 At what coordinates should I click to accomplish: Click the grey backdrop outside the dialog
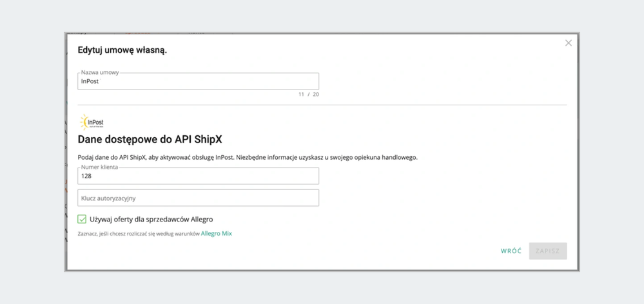tap(32, 152)
